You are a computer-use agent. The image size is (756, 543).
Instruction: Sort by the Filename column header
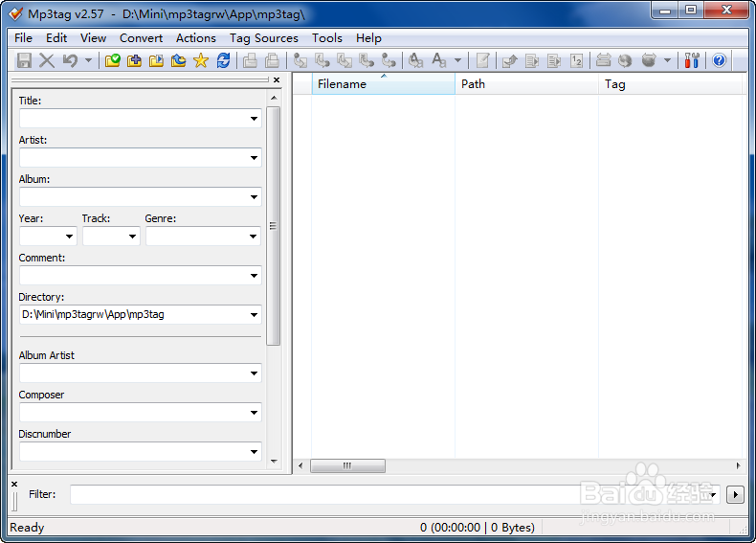click(x=384, y=84)
